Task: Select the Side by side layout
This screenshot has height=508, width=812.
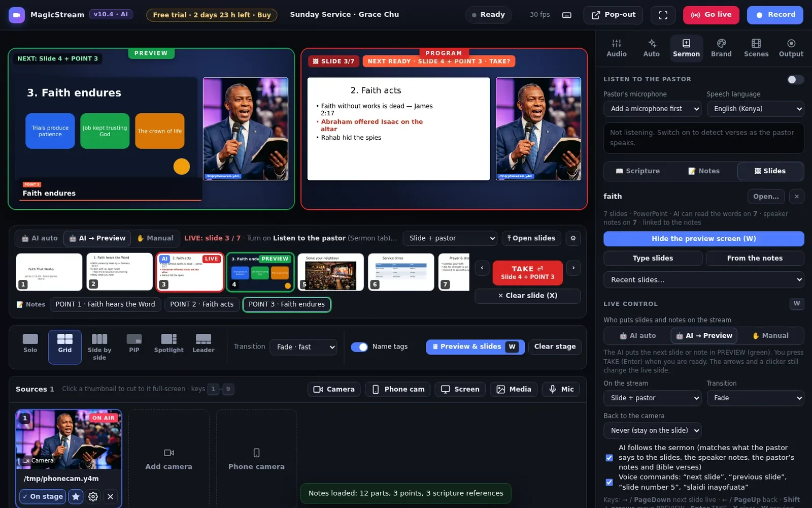Action: pos(99,347)
